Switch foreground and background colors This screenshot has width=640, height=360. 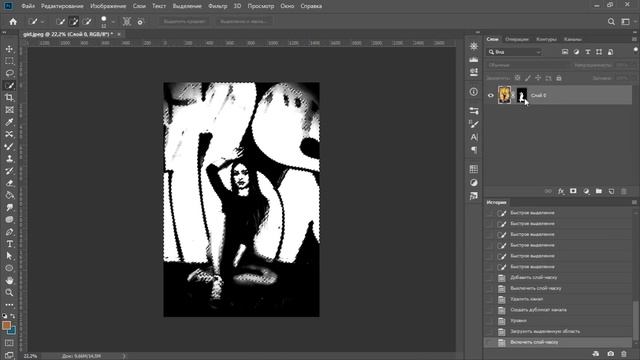tap(13, 316)
